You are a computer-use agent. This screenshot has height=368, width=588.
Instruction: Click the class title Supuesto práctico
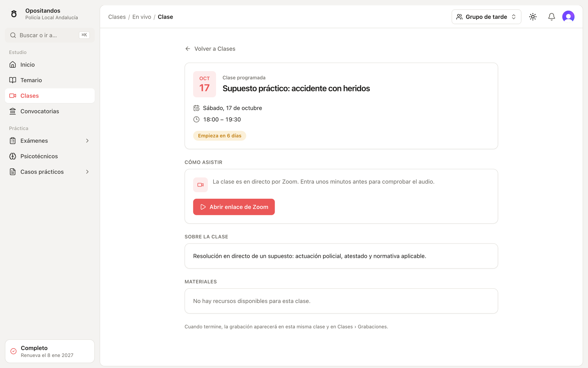[x=296, y=88]
